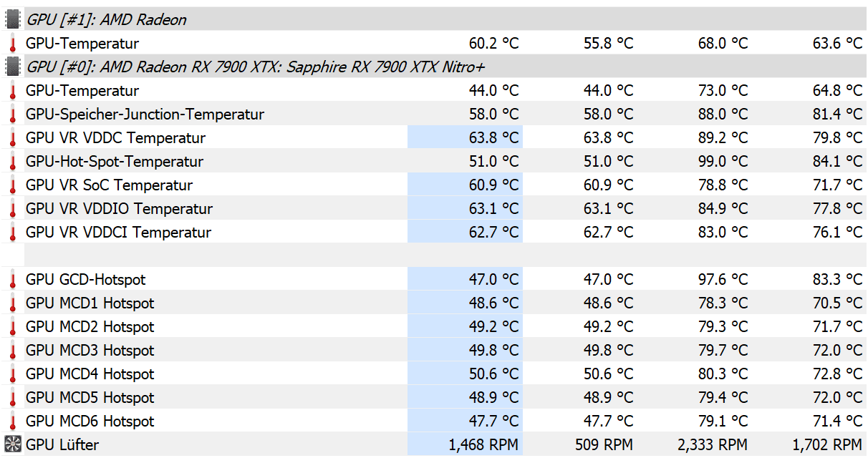
Task: Select the GPU MCD2 Hotspot label
Action: [90, 327]
